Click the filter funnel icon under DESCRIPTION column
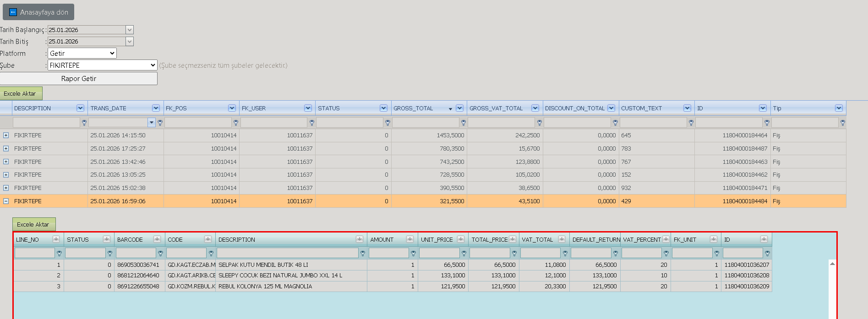This screenshot has height=319, width=868. point(84,123)
